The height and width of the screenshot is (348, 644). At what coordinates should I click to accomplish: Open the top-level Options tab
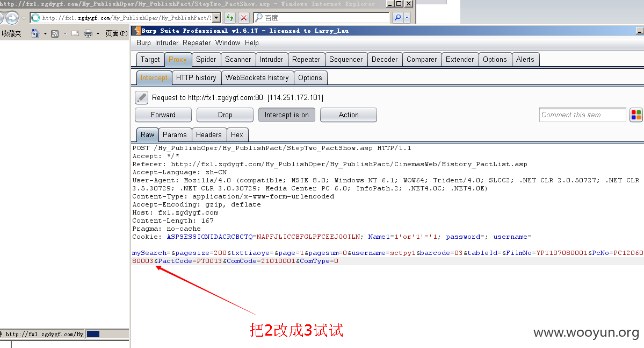coord(495,60)
